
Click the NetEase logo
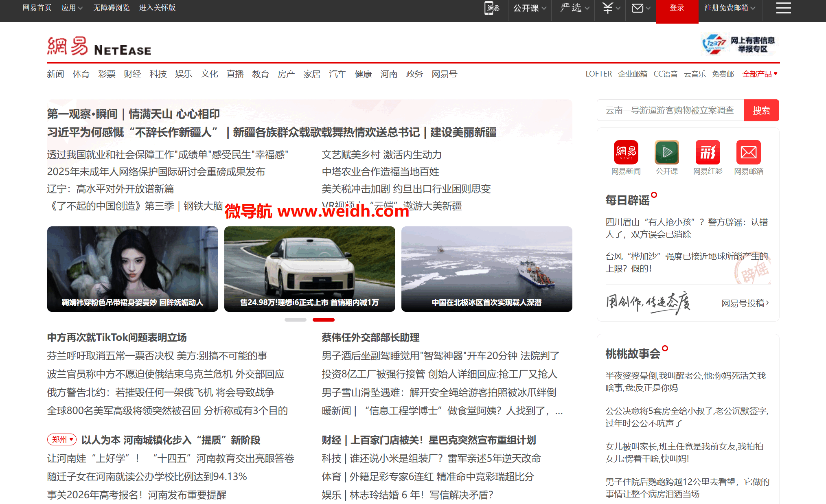[x=99, y=46]
